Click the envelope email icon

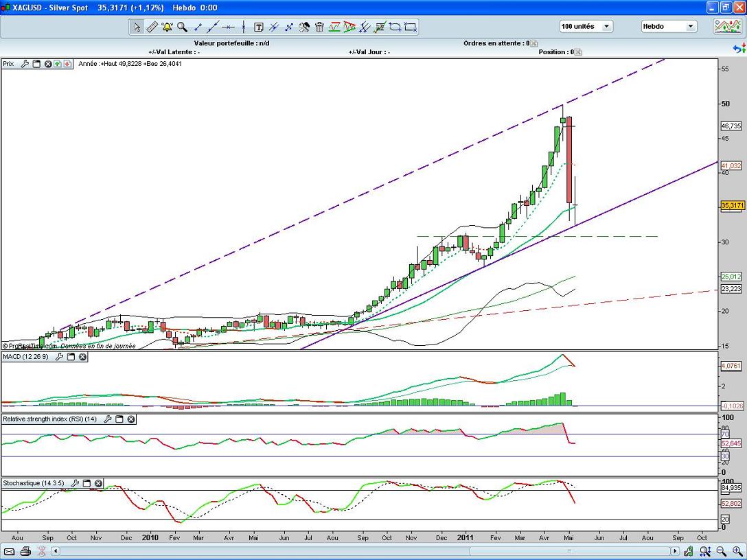(x=10, y=551)
